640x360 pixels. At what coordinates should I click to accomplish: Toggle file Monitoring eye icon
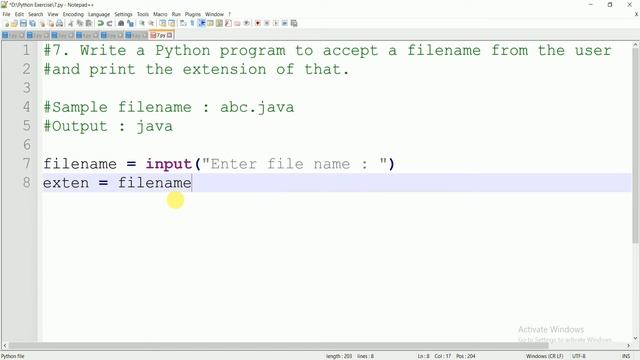click(247, 23)
